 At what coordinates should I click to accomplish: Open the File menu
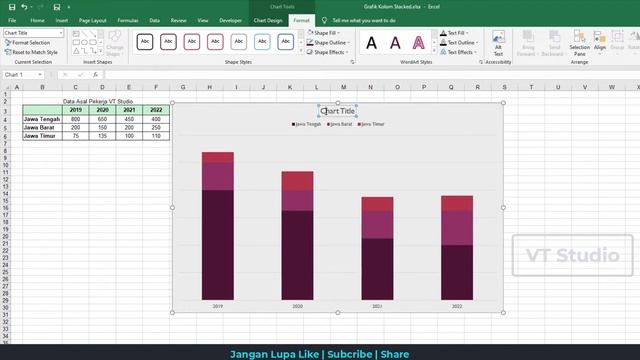tap(12, 20)
